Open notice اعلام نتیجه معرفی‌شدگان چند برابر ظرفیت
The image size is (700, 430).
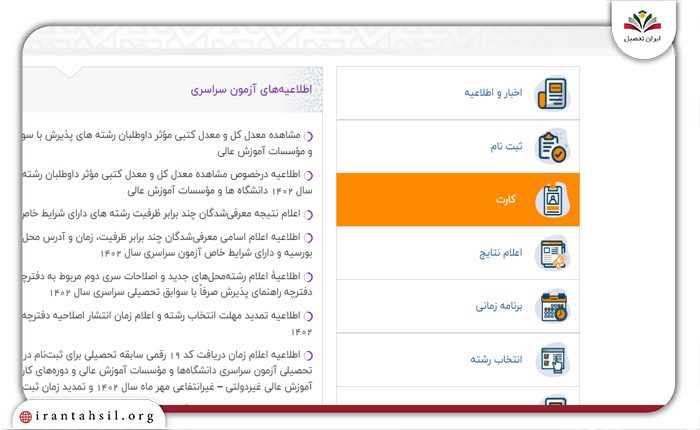162,214
